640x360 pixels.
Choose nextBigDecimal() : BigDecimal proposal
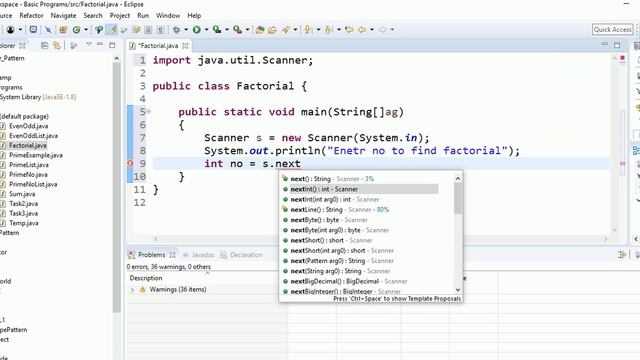pyautogui.click(x=345, y=281)
